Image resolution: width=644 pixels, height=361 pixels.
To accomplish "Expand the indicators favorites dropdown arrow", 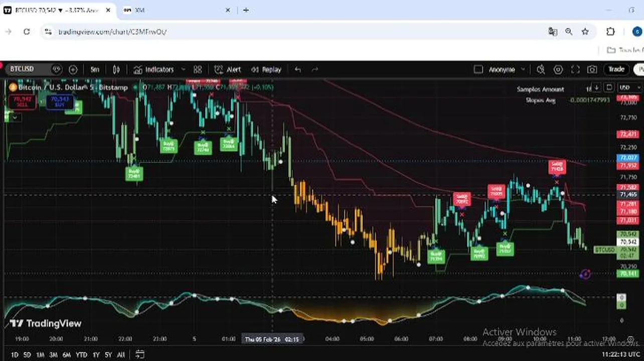I will [x=183, y=70].
